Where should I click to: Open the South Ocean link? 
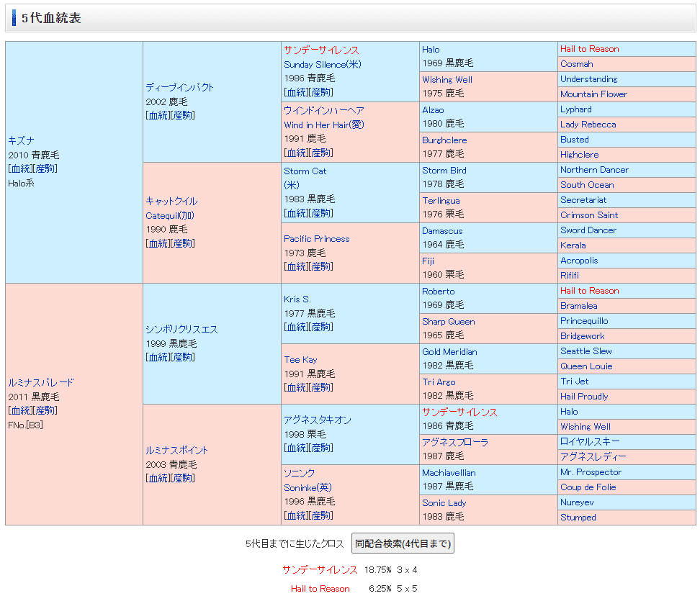point(587,185)
